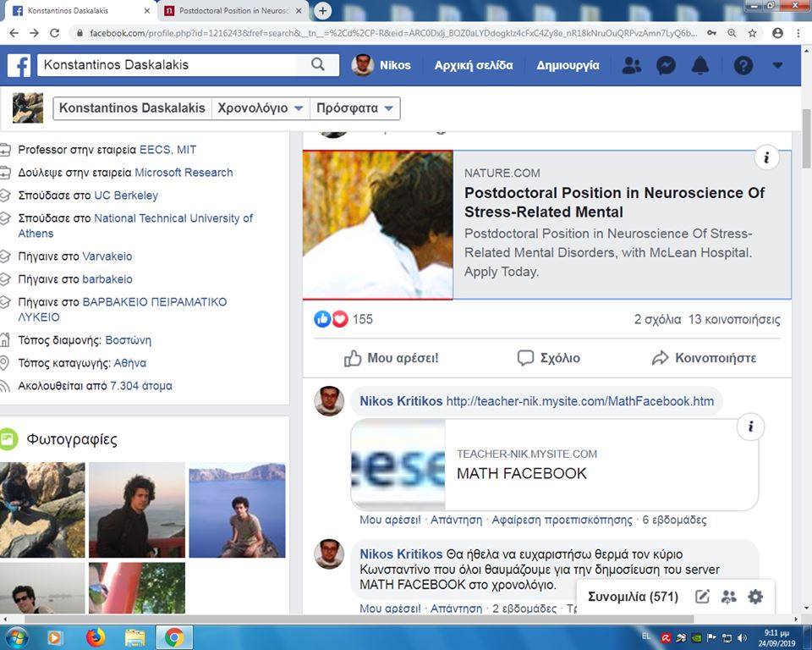Viewport: 812px width, 650px height.
Task: Open the Δημιουργία menu
Action: tap(568, 65)
